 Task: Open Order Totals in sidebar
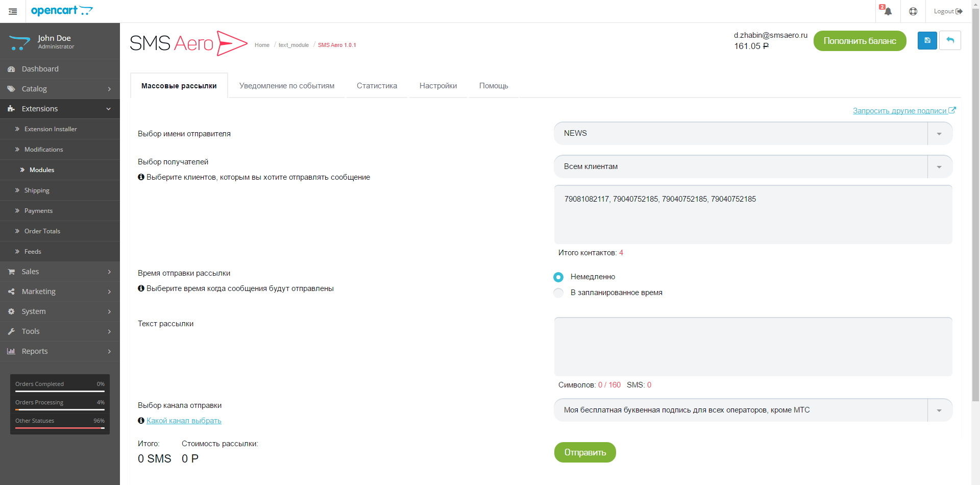coord(60,231)
